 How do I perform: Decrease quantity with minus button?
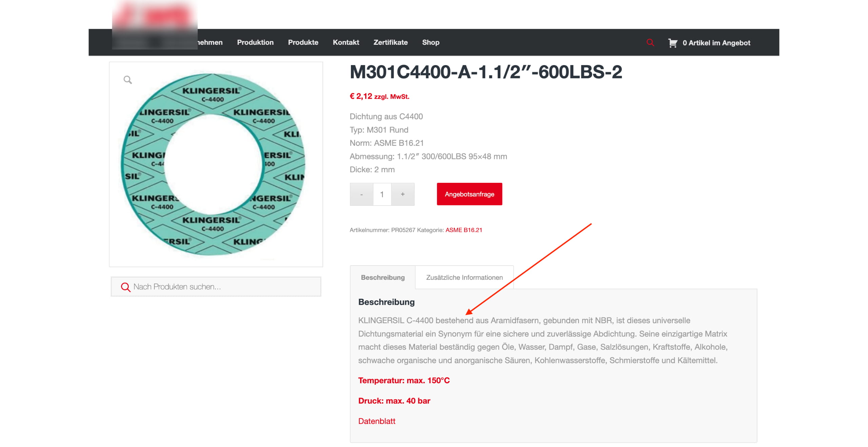coord(361,194)
